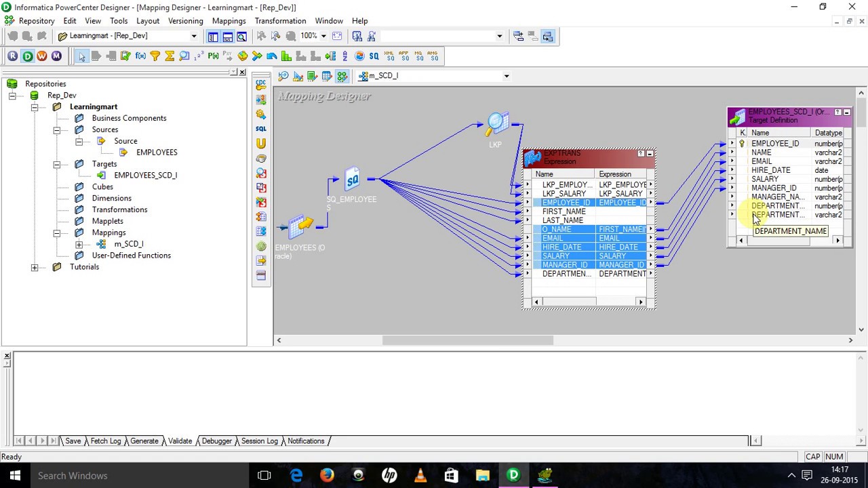Screen dimensions: 868x488
Task: Open the Mappings menu
Action: point(229,21)
